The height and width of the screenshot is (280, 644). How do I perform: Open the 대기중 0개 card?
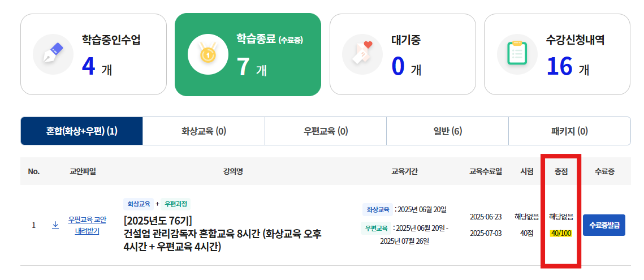pyautogui.click(x=403, y=54)
